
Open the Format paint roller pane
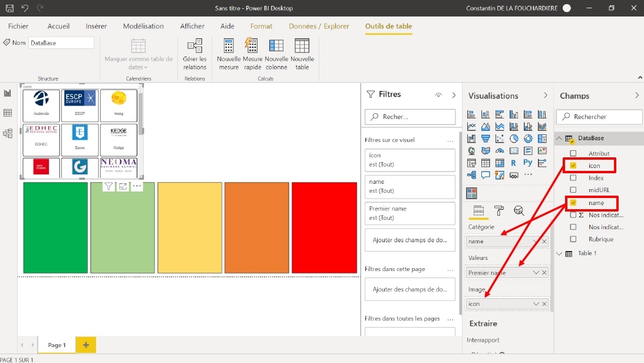tap(499, 210)
